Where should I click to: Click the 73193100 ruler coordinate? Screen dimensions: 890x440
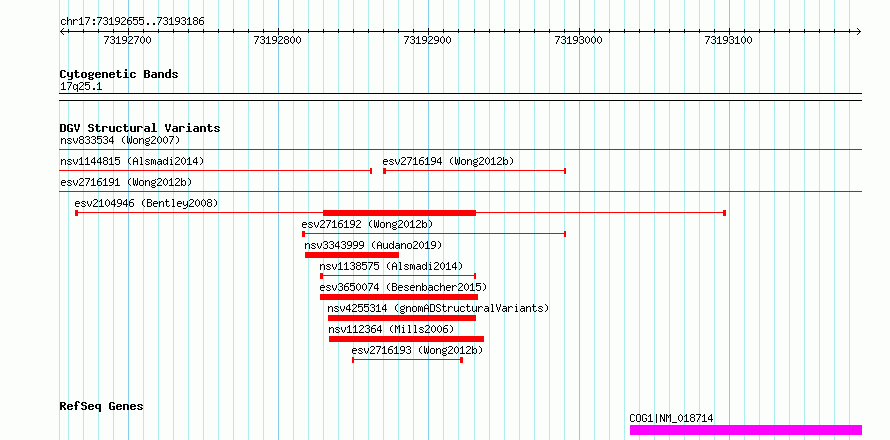click(728, 41)
